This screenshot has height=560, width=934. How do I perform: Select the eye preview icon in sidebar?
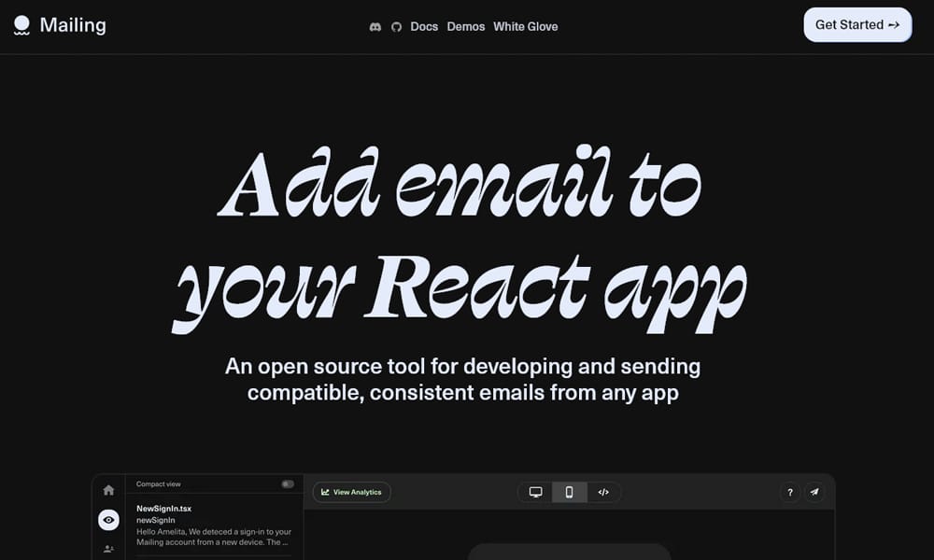click(x=108, y=520)
